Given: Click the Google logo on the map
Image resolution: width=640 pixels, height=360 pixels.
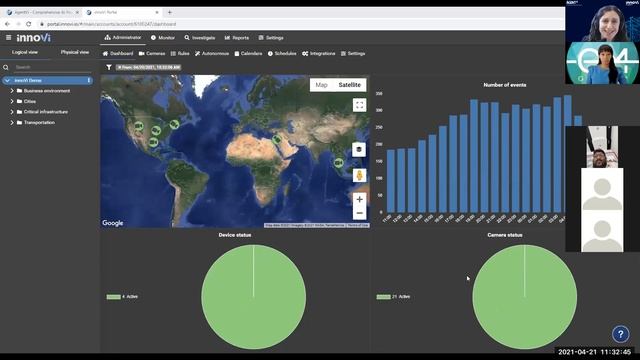Looking at the screenshot, I should pos(113,223).
